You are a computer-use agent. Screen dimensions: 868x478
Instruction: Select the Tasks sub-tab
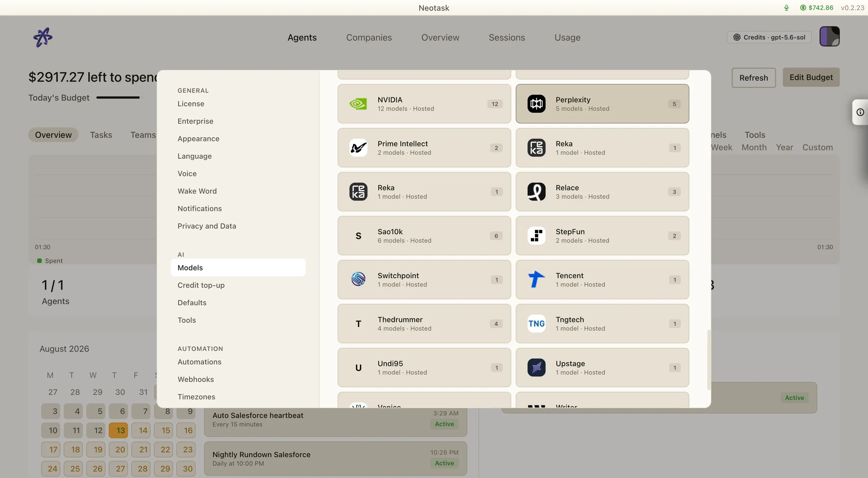[x=101, y=135]
